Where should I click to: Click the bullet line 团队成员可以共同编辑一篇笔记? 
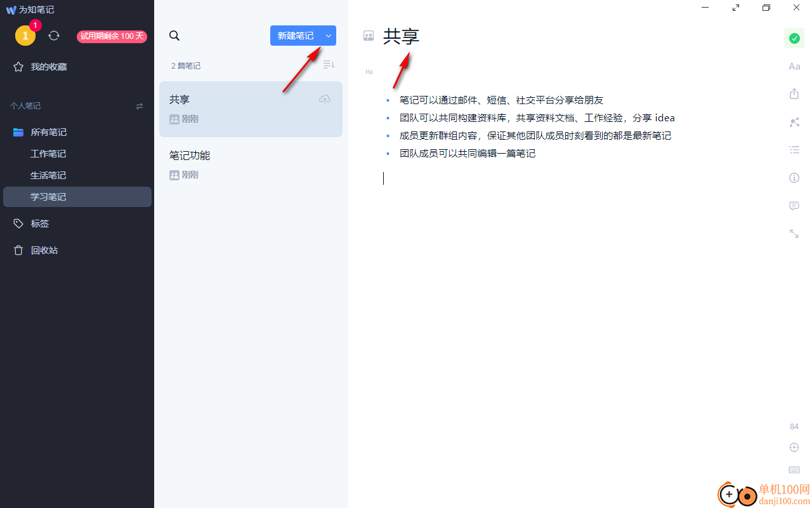click(467, 153)
